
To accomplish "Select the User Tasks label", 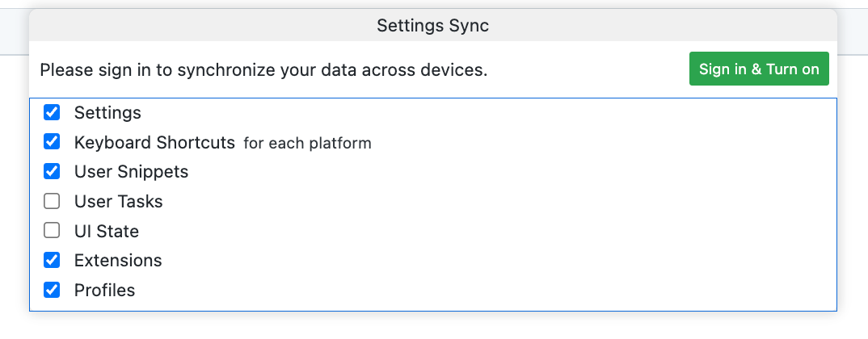I will point(118,202).
